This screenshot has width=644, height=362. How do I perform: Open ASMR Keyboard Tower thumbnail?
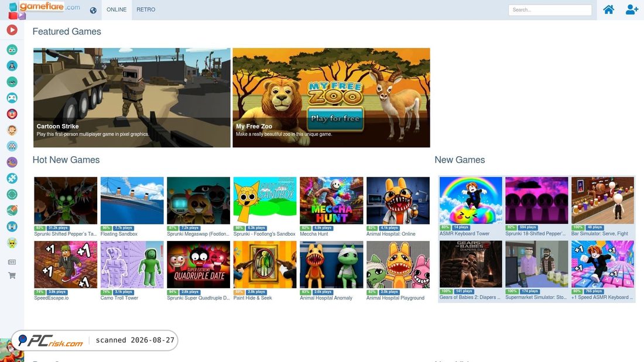tap(471, 200)
